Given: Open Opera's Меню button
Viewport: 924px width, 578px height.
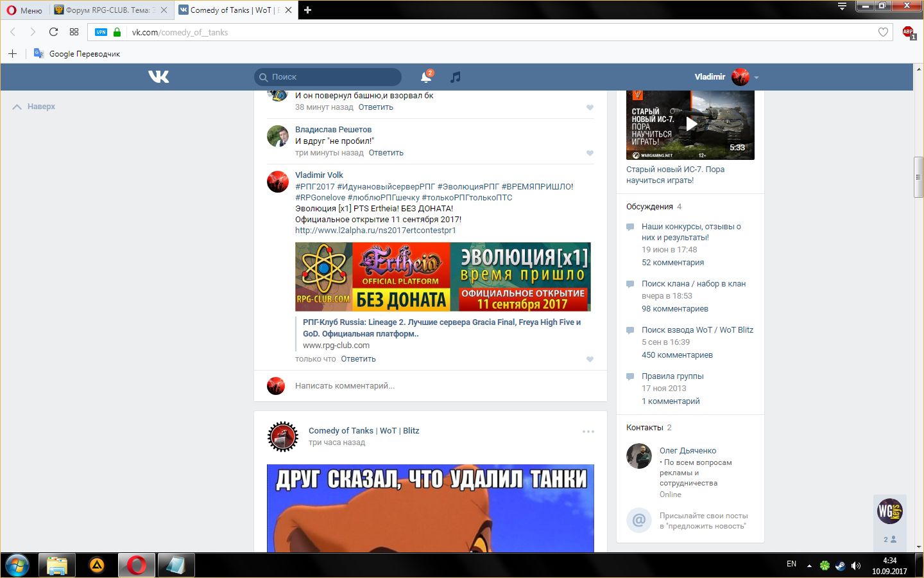Looking at the screenshot, I should click(24, 10).
